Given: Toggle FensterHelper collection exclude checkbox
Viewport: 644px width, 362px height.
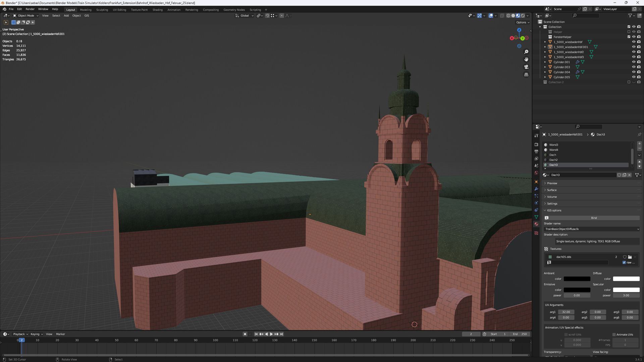Looking at the screenshot, I should [x=629, y=37].
